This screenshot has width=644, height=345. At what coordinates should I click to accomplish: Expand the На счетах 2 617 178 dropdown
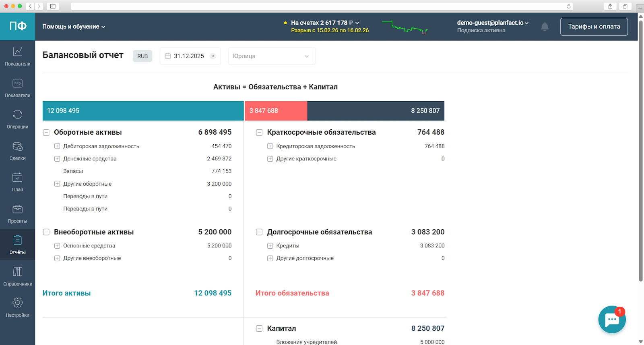point(325,23)
